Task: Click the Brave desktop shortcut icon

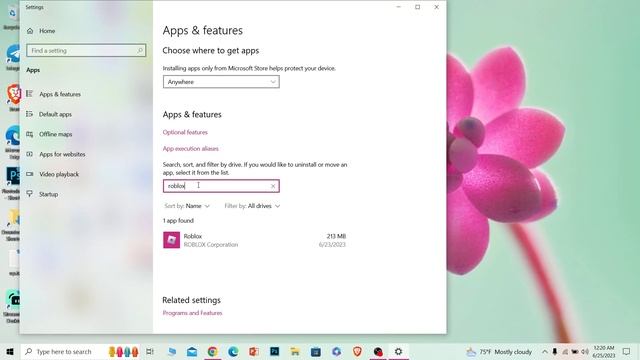Action: tap(14, 95)
